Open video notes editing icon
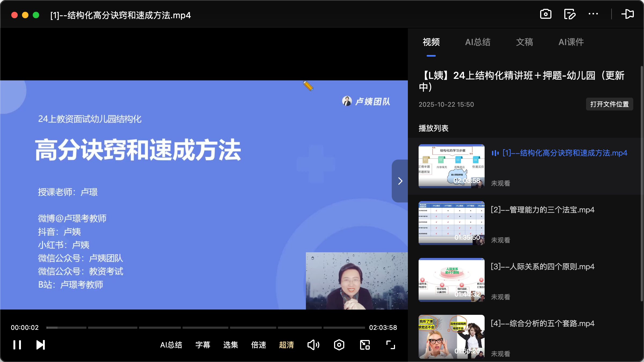The height and width of the screenshot is (362, 644). pos(569,14)
